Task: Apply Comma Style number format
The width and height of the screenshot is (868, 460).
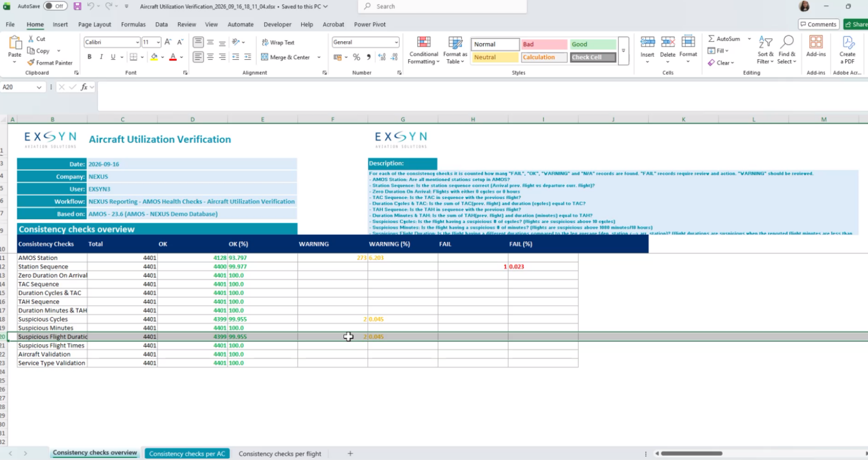Action: pos(368,57)
